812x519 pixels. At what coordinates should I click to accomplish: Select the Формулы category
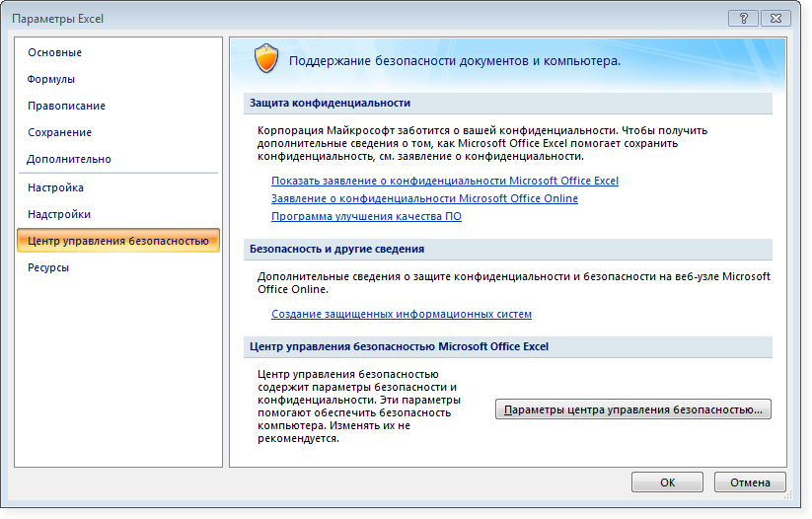(x=50, y=79)
